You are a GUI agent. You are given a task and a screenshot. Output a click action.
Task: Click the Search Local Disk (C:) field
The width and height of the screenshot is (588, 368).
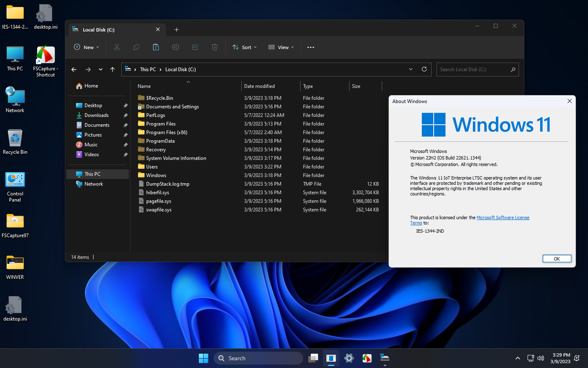click(x=473, y=69)
